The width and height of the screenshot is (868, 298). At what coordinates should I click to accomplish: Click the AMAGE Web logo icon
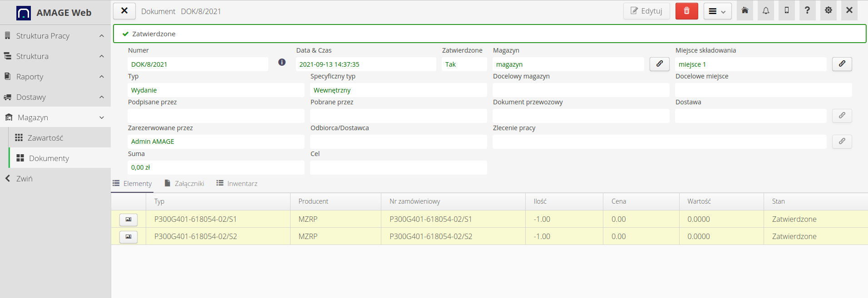(24, 13)
